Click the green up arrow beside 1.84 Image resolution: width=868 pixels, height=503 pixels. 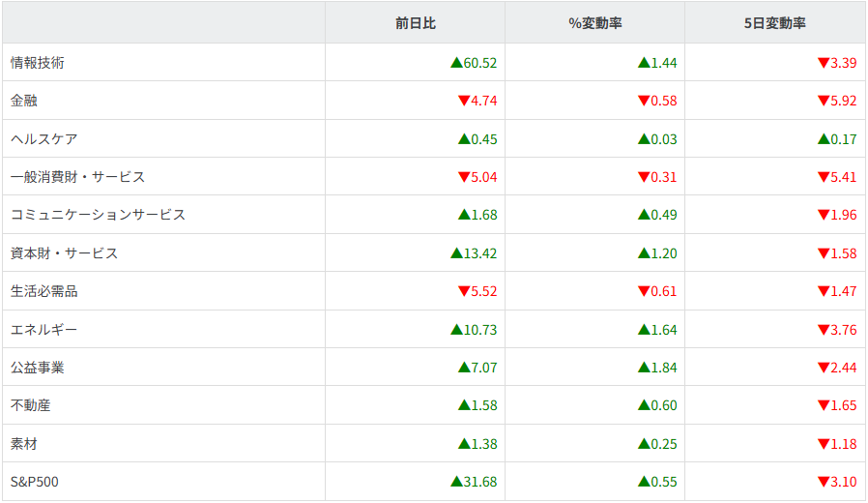(644, 368)
